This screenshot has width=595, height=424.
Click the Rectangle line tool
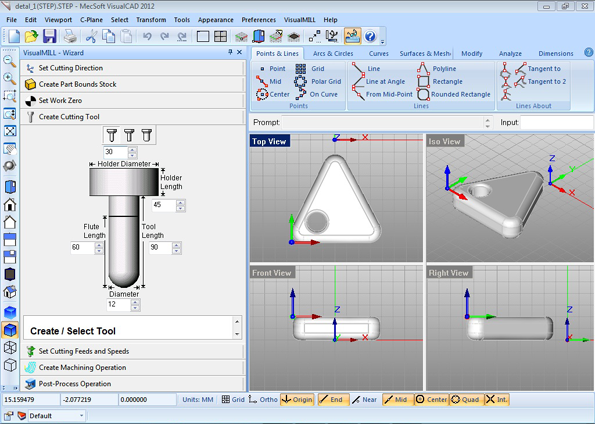pos(440,82)
